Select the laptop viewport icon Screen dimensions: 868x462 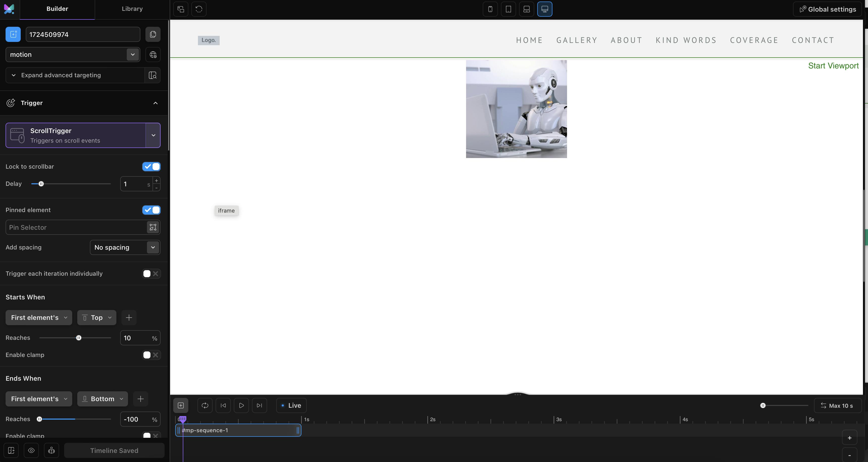point(527,9)
